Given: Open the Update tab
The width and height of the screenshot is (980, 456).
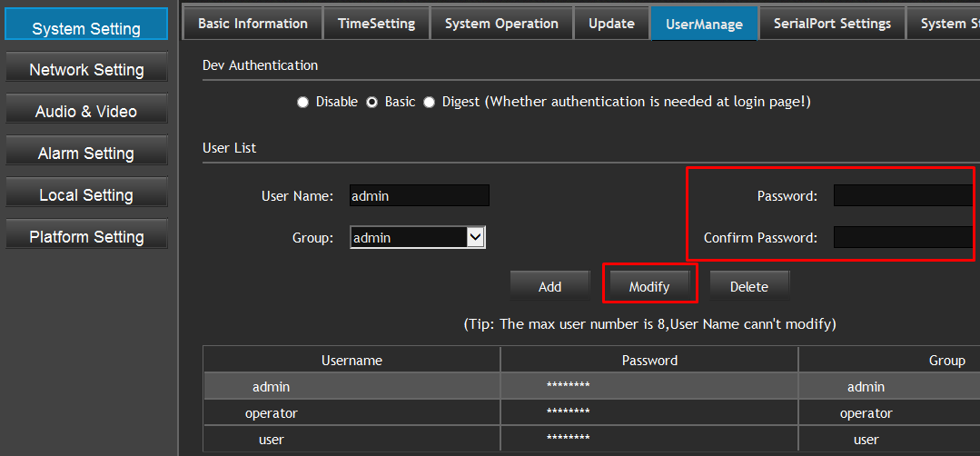Looking at the screenshot, I should (611, 24).
